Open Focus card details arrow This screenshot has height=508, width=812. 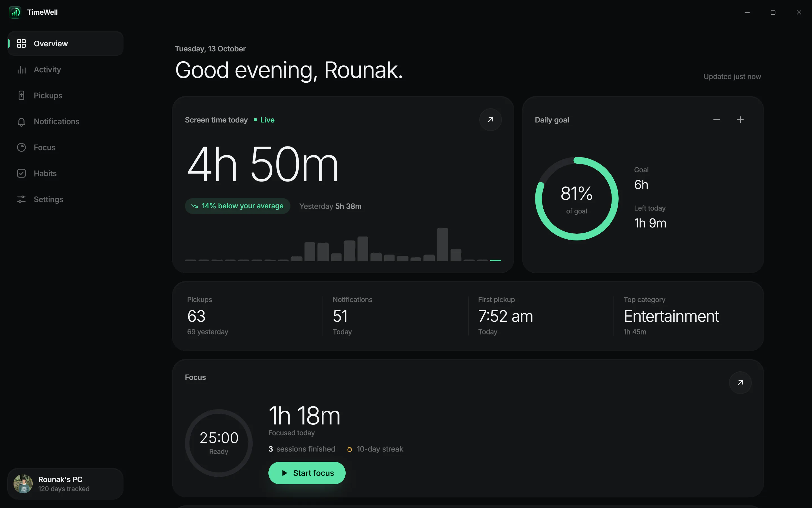[x=740, y=383]
